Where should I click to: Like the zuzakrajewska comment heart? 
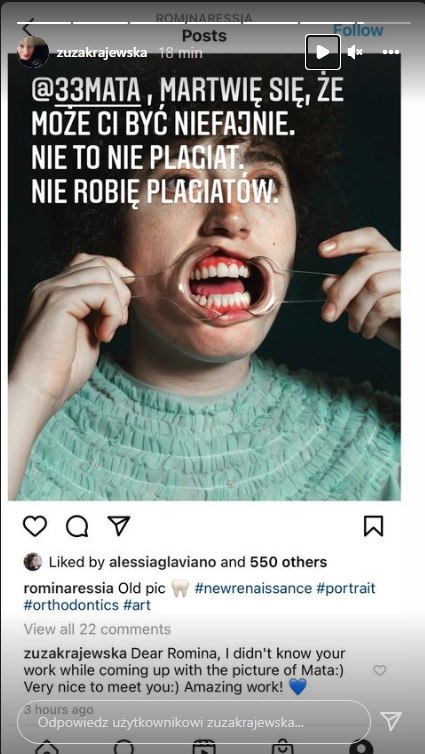(x=380, y=670)
